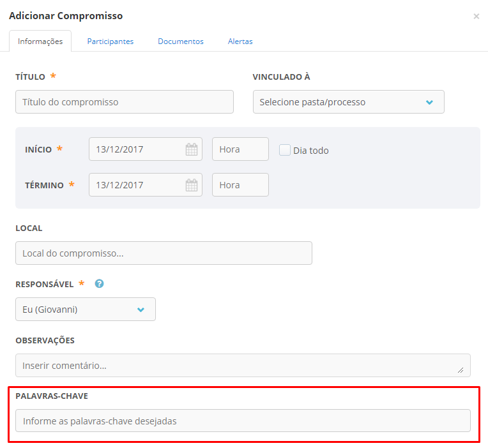The image size is (488, 448).
Task: Click the Inserir comentário observations box
Action: (243, 365)
